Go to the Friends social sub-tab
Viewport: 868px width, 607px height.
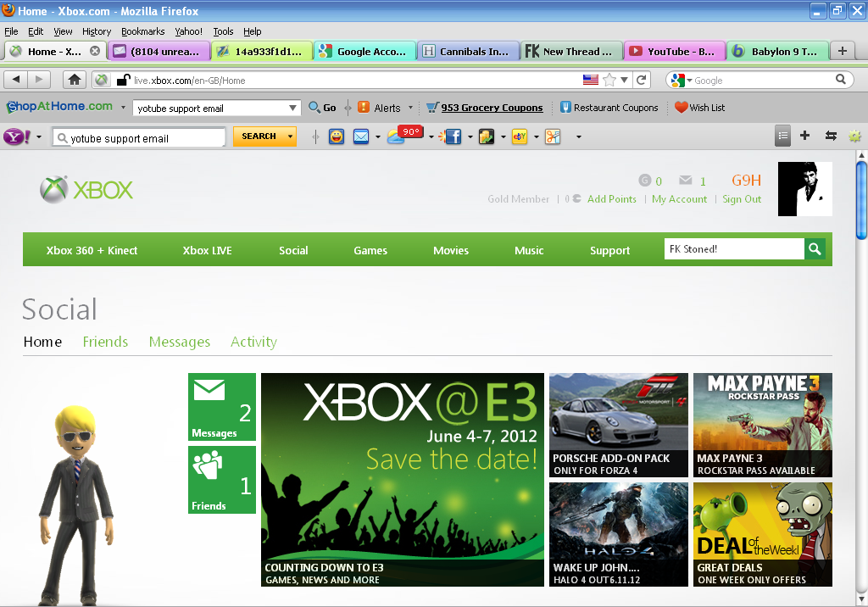(x=105, y=342)
